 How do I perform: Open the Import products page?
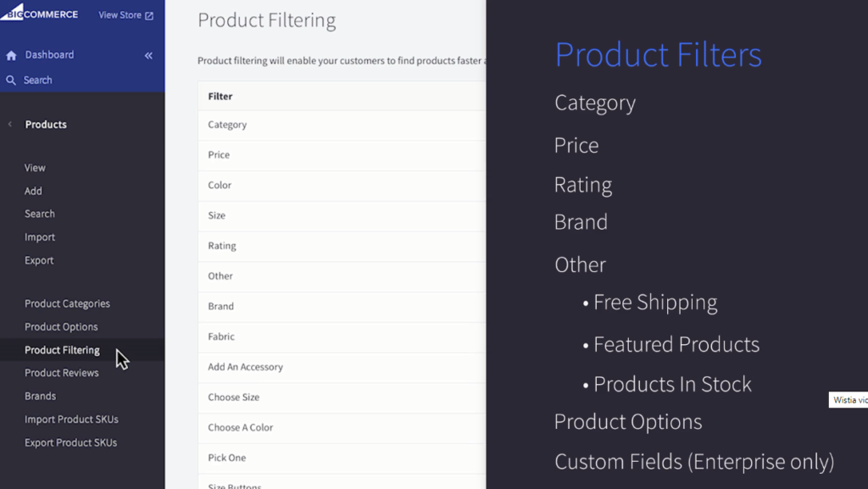click(x=39, y=237)
